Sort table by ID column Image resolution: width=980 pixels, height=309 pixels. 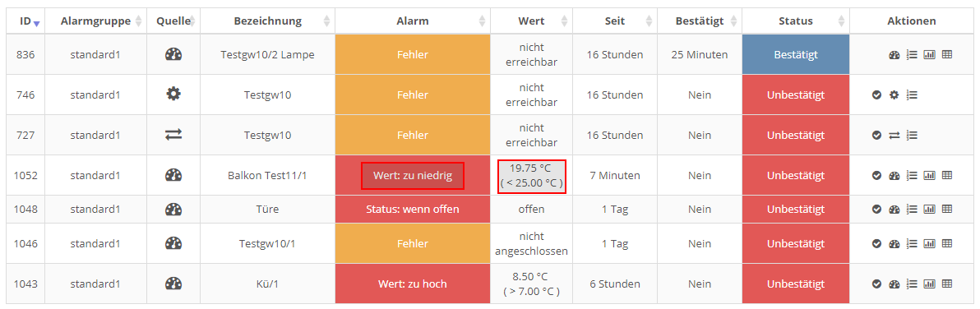(x=25, y=21)
